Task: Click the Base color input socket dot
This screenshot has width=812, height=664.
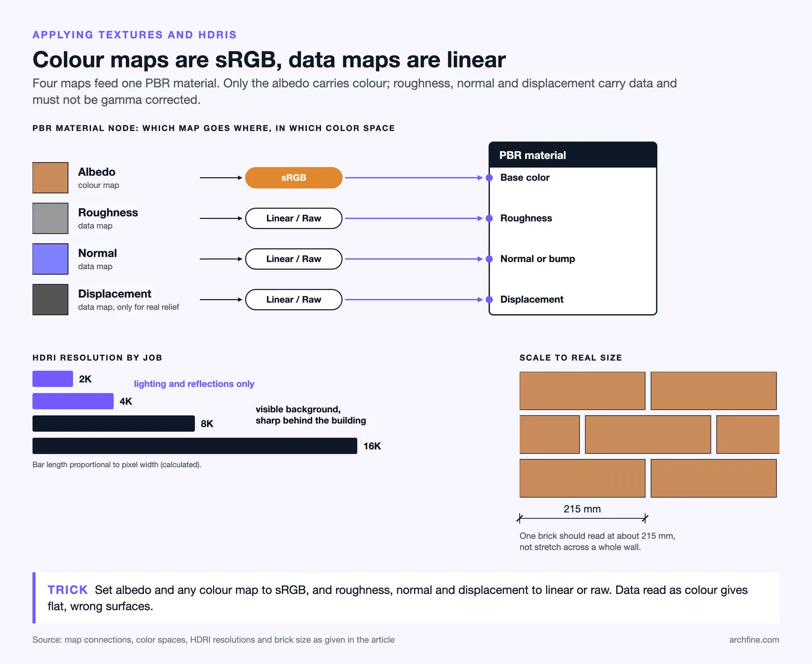Action: 489,178
